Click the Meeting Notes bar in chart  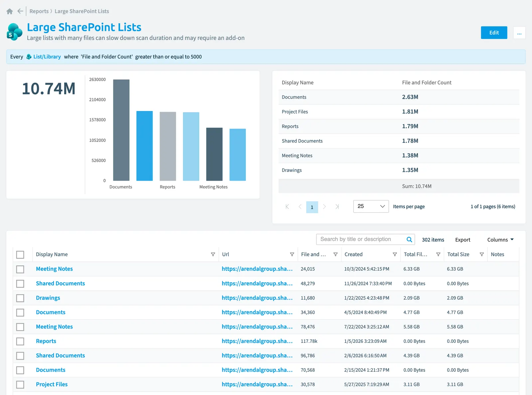214,154
